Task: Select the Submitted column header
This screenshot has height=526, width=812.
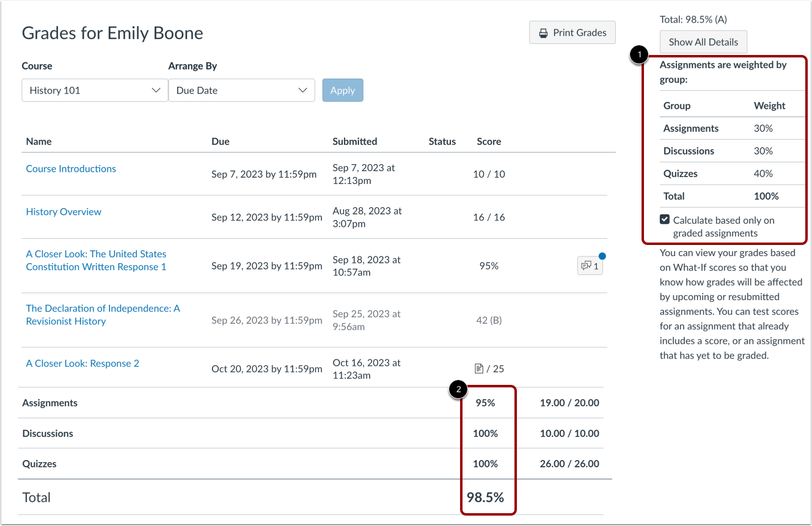Action: click(x=355, y=141)
